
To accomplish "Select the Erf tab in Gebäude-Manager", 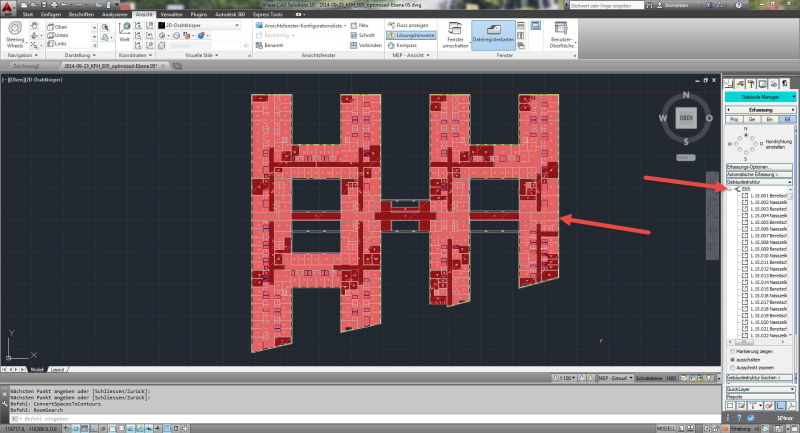I will [787, 119].
